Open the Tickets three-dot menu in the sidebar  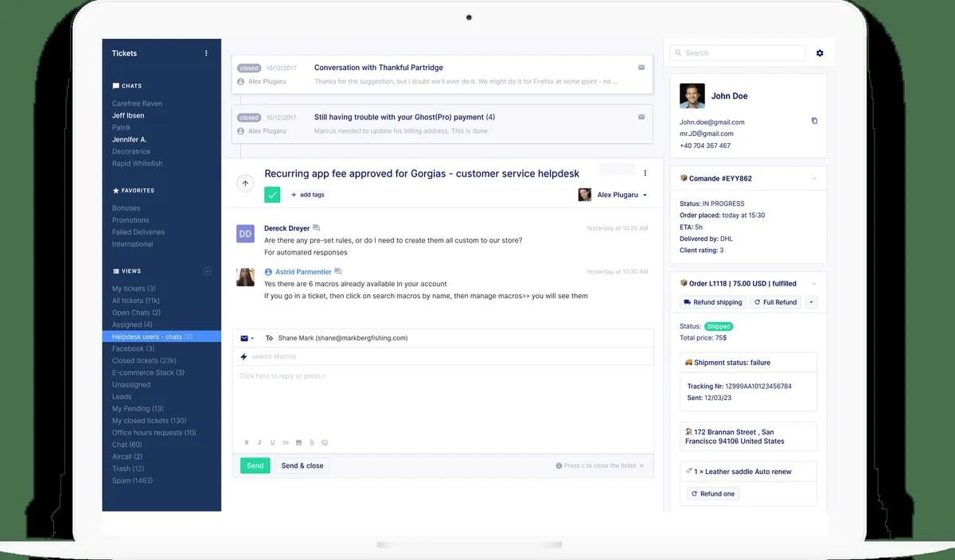coord(206,53)
